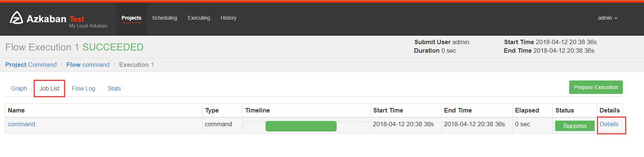Switch to the Flow Log tab
The image size is (644, 157).
pyautogui.click(x=83, y=88)
